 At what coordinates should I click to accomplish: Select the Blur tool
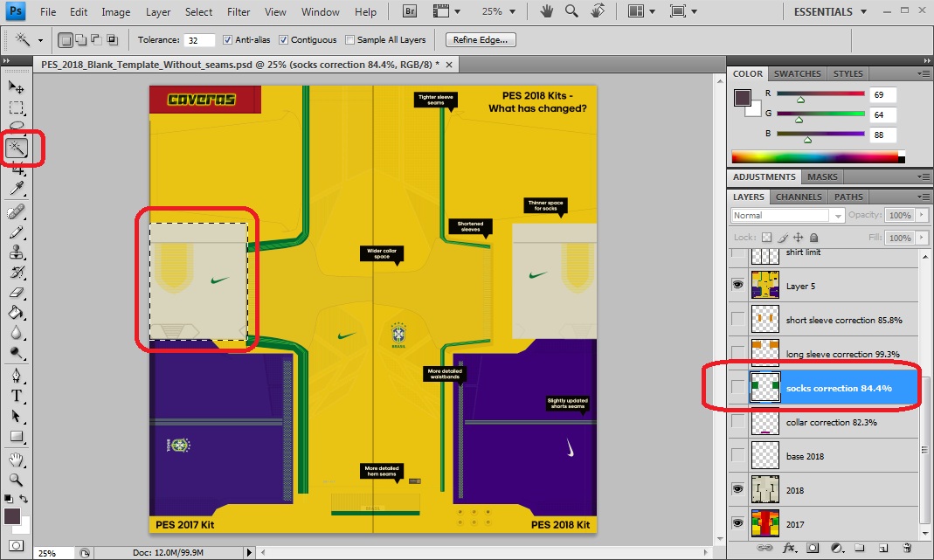16,333
